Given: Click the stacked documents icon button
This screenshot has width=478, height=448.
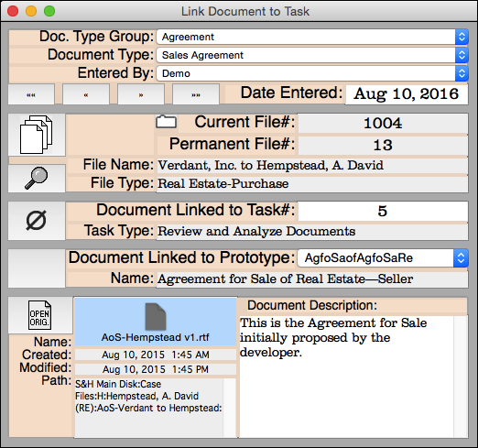Looking at the screenshot, I should pos(37,135).
